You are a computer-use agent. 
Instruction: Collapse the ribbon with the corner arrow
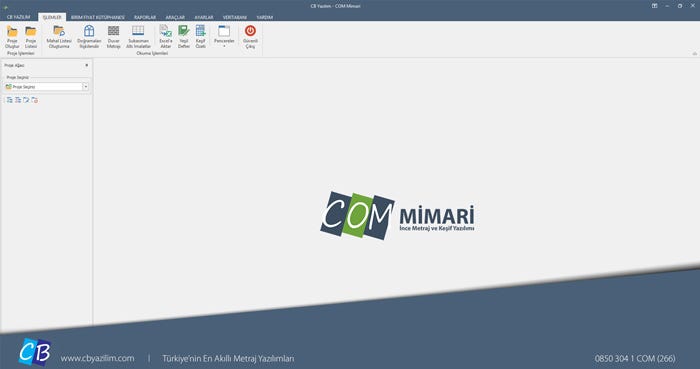[695, 54]
